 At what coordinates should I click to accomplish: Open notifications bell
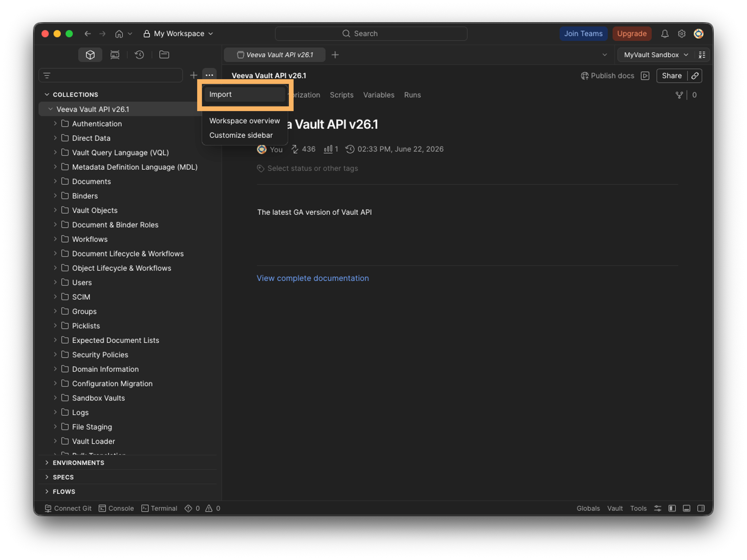[x=665, y=34]
